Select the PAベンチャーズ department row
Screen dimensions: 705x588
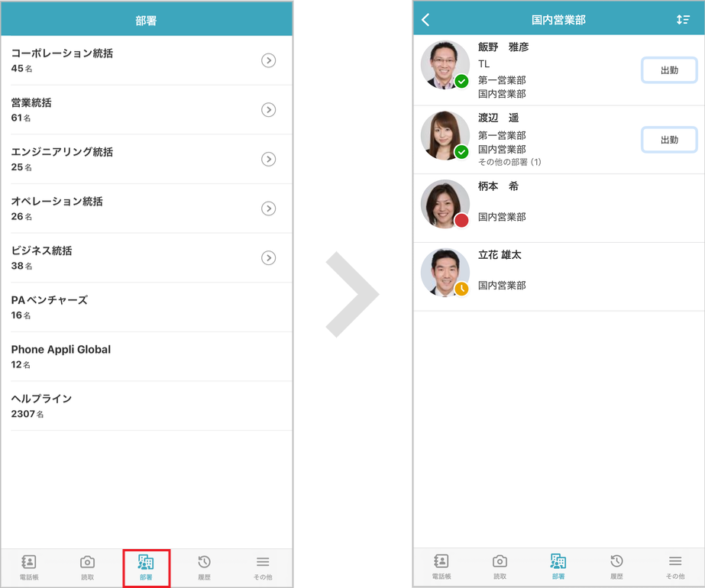[147, 307]
